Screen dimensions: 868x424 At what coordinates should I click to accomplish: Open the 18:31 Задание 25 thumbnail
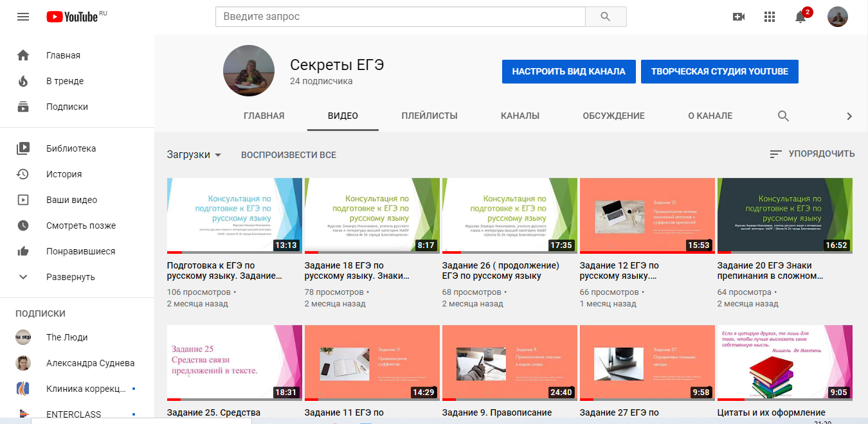(234, 363)
